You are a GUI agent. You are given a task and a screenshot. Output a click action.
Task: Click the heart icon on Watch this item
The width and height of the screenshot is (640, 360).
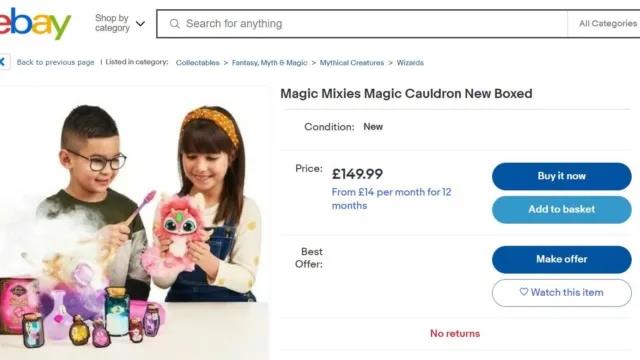tap(524, 292)
